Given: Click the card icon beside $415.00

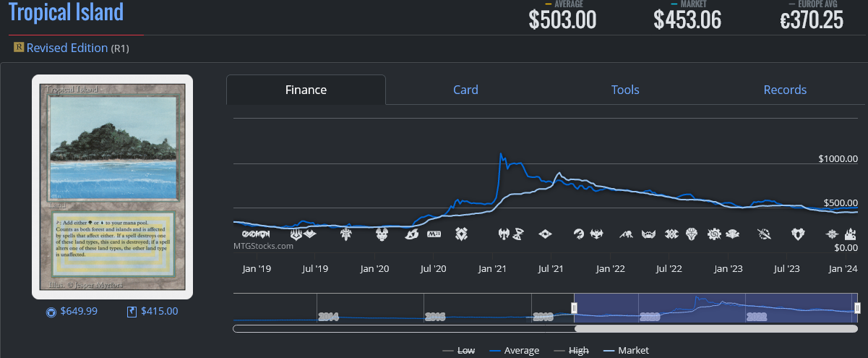Looking at the screenshot, I should tap(132, 312).
